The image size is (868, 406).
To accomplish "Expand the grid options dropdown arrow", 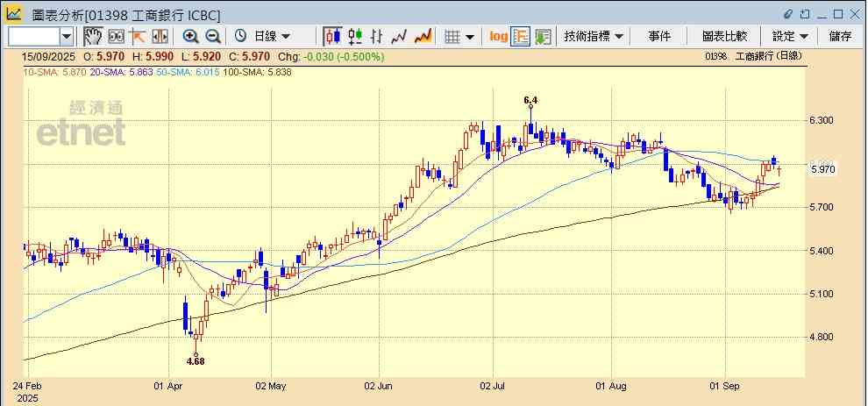I will point(469,37).
